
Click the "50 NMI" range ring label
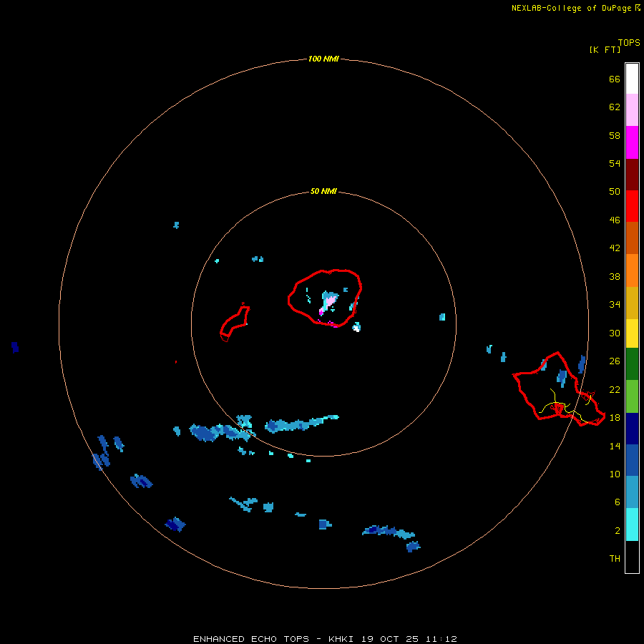[323, 191]
